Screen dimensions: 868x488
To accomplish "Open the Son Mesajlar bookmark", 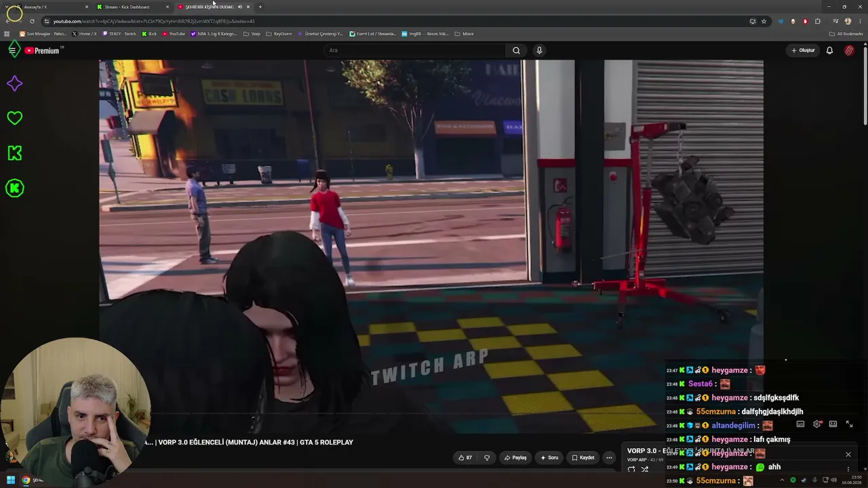I will click(x=43, y=34).
